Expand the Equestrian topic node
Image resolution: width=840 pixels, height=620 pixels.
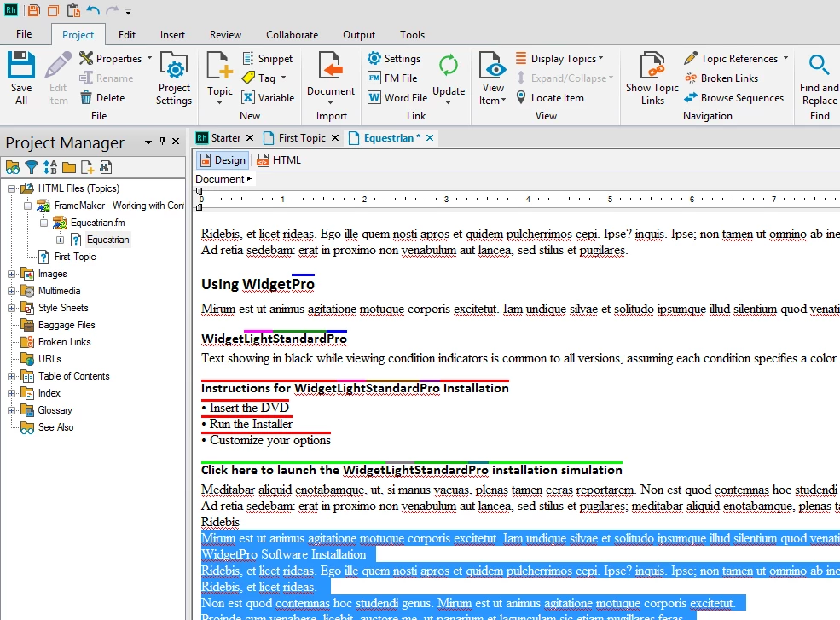pos(60,240)
